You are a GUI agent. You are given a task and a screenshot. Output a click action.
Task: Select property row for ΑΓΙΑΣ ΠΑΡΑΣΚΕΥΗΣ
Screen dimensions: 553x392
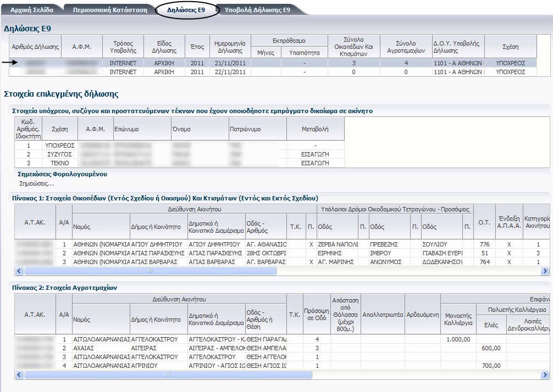[x=158, y=253]
